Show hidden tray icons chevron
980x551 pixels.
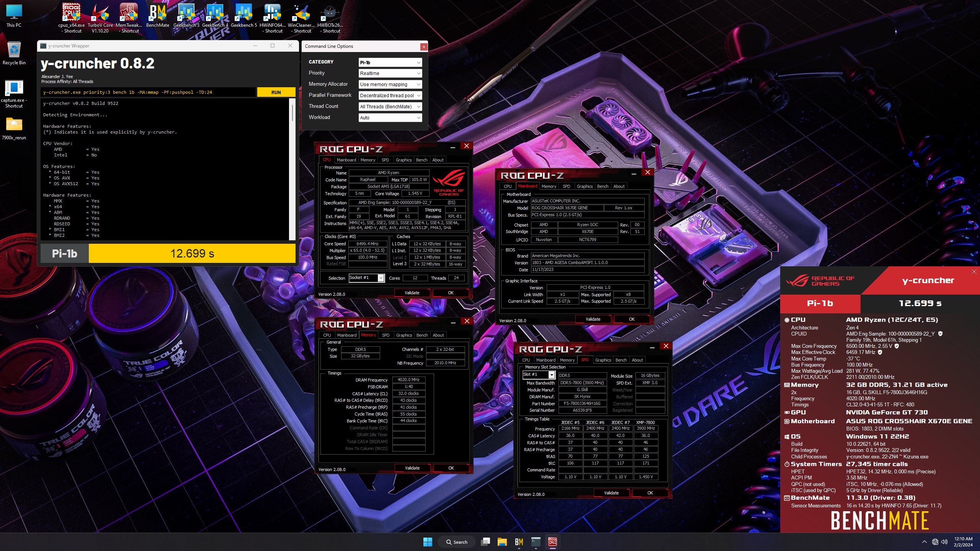(x=924, y=542)
